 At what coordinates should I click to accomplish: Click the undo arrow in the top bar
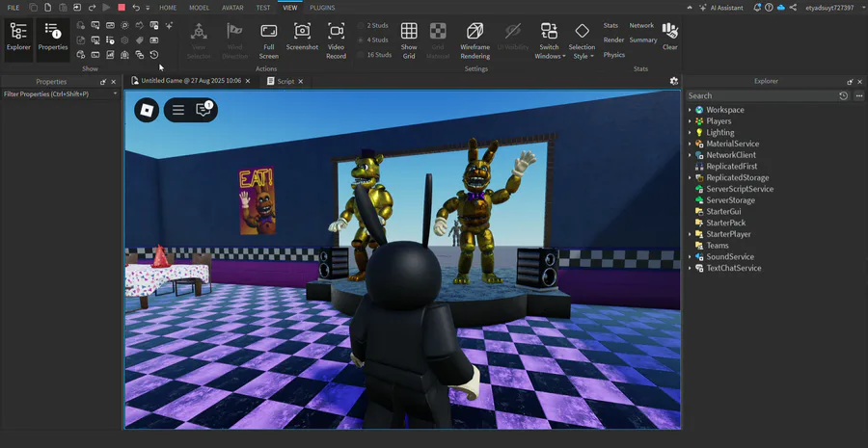[136, 8]
